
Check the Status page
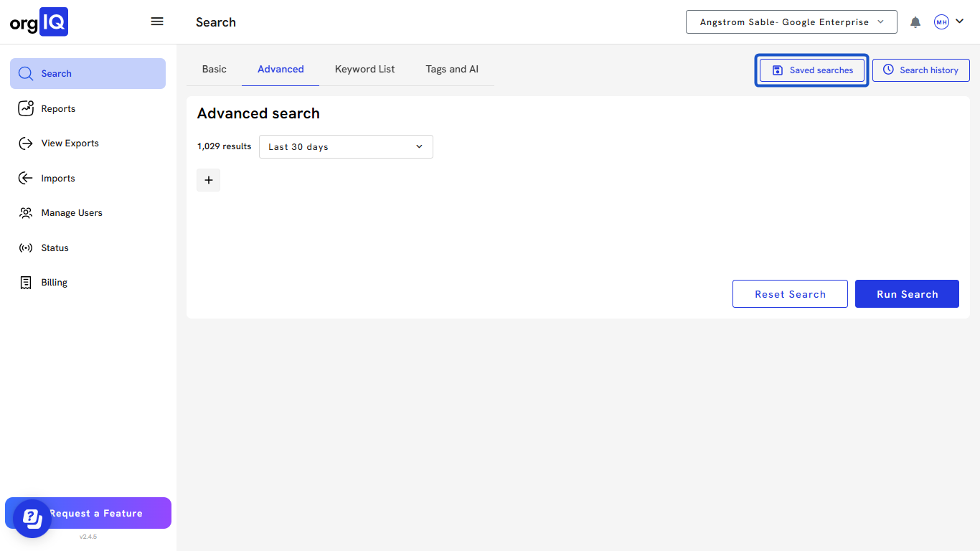[x=55, y=248]
